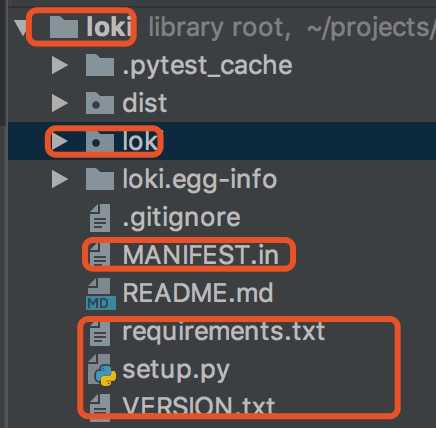Viewport: 436px width, 428px height.
Task: Select the VERSION.txt file
Action: click(199, 406)
